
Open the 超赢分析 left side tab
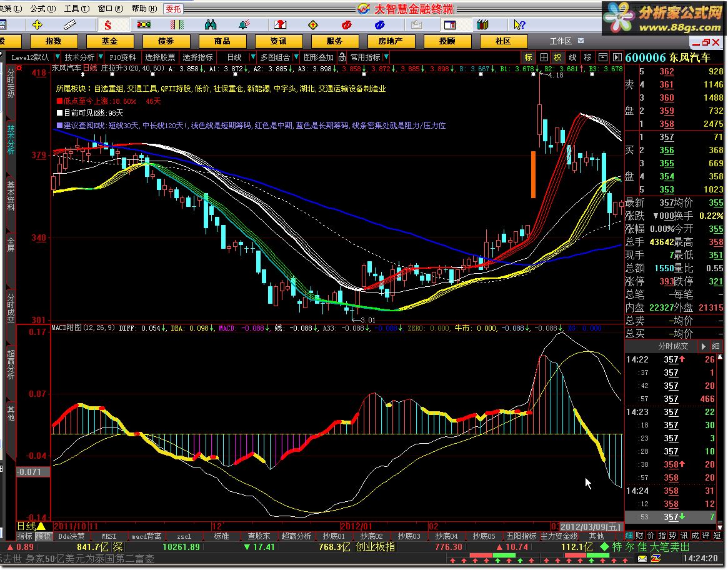[10, 364]
